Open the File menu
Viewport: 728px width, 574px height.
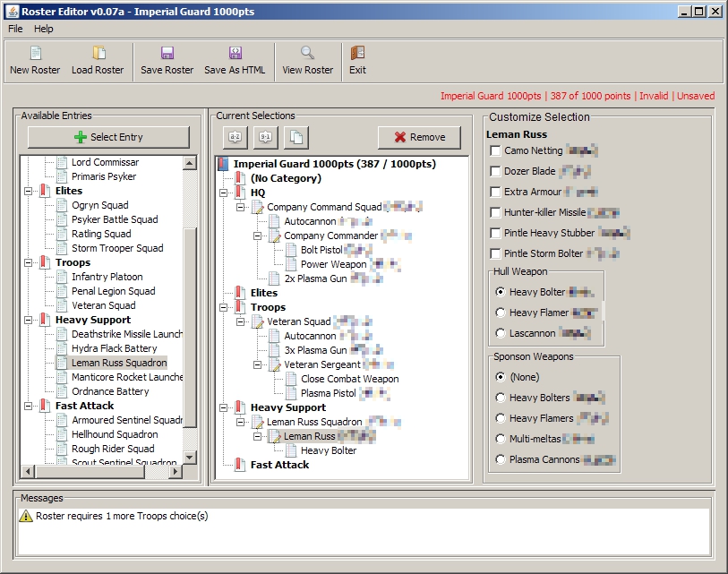(15, 29)
